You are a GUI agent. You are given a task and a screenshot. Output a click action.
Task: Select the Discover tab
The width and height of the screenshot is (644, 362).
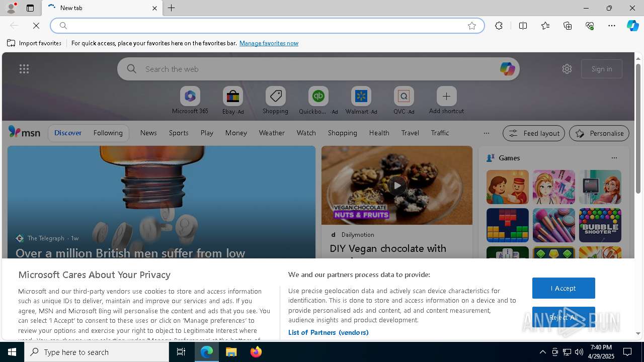pos(68,133)
